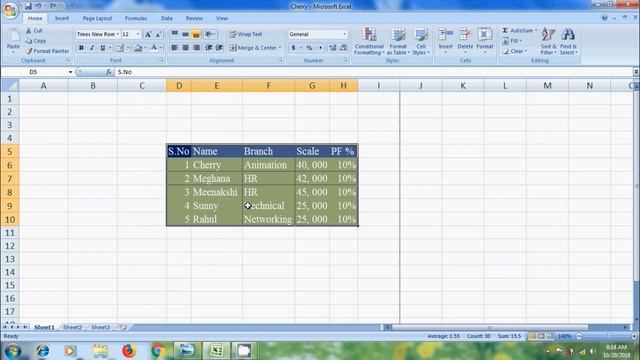
Task: Click the Increase Decimal icon
Action: tap(333, 48)
